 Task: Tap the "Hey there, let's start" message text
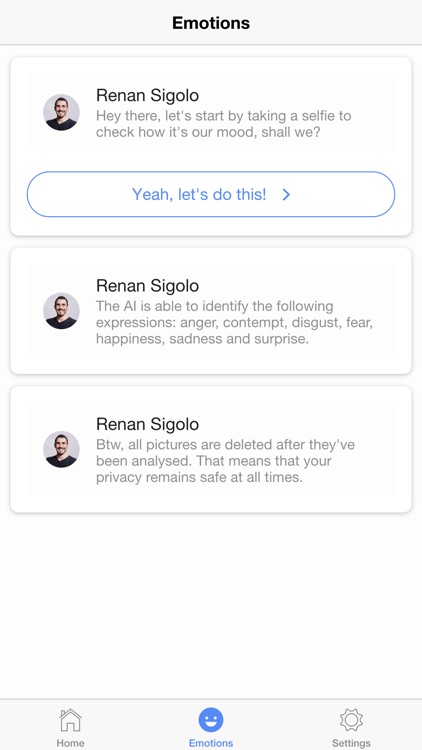223,124
